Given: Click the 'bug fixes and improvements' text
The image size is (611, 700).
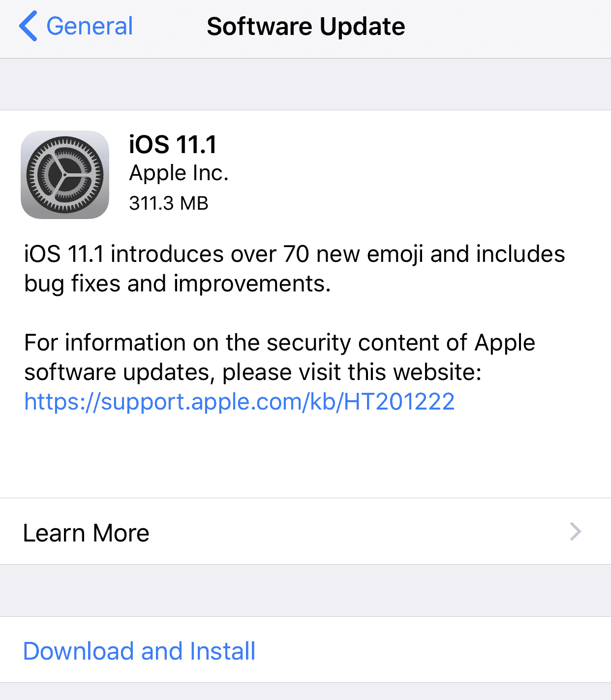Looking at the screenshot, I should coord(177,284).
